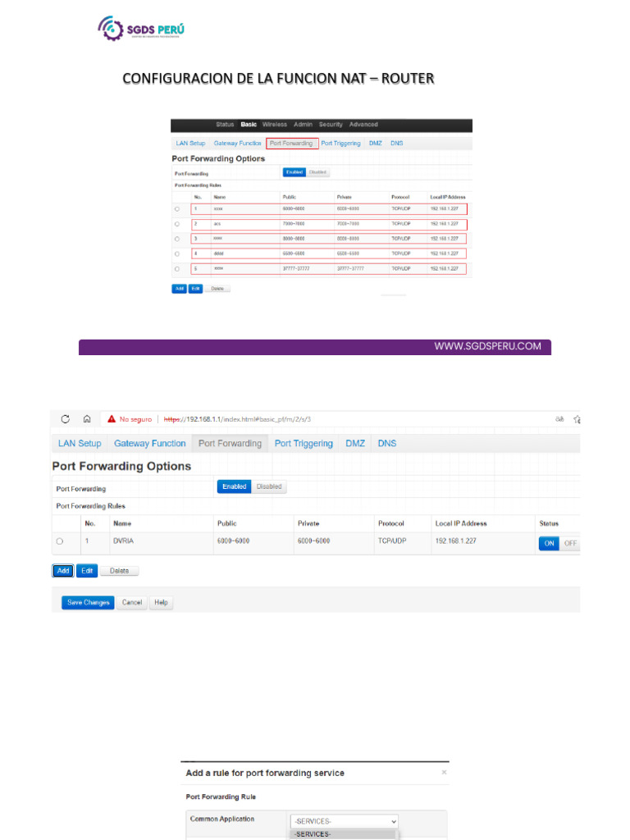Screen dimensions: 630x840
Task: Choose the highlighted -SERVICES- list option
Action: coord(344,834)
